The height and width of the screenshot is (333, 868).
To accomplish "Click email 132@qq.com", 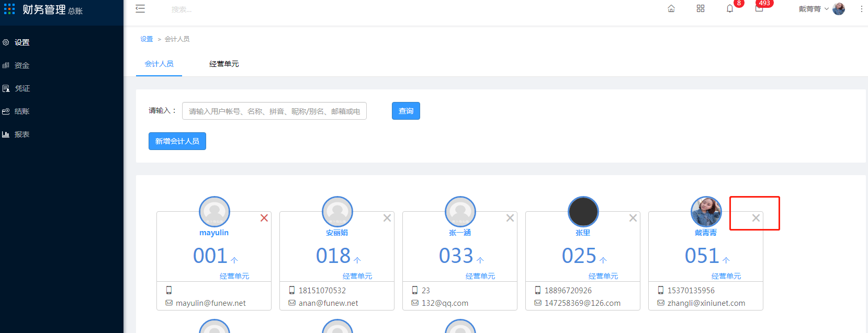I will [445, 303].
